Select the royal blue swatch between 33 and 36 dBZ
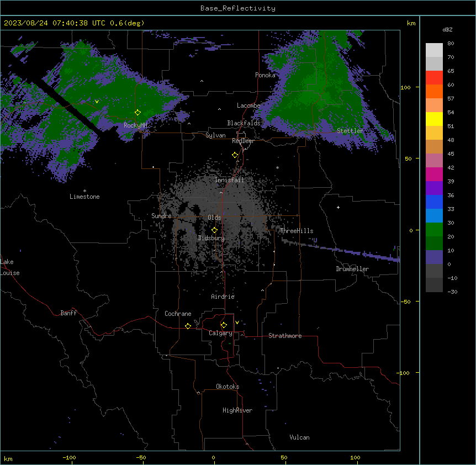The width and height of the screenshot is (476, 465). [434, 202]
